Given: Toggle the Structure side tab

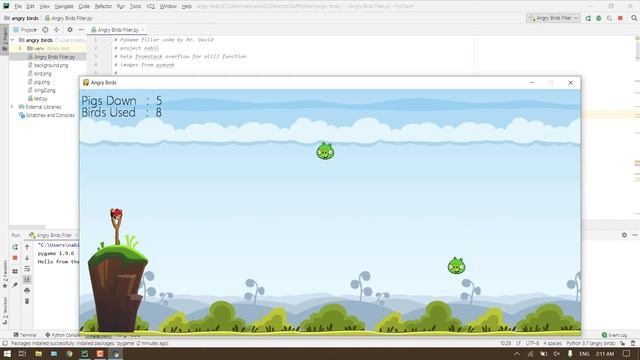Looking at the screenshot, I should coord(5,311).
